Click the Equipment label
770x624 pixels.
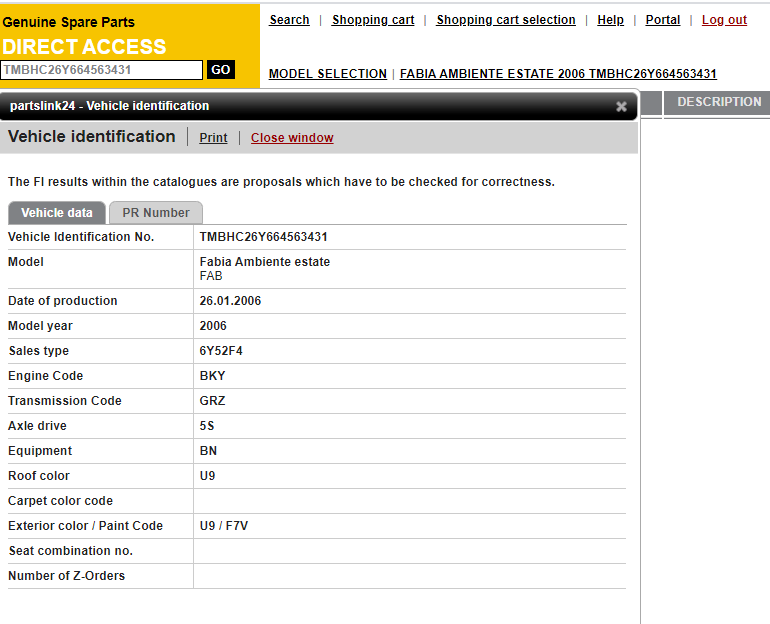[x=40, y=451]
